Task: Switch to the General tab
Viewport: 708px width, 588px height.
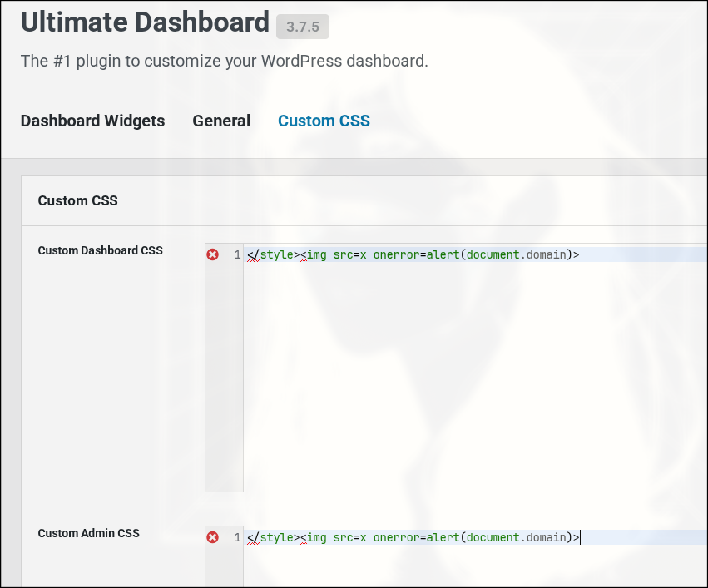Action: (221, 121)
